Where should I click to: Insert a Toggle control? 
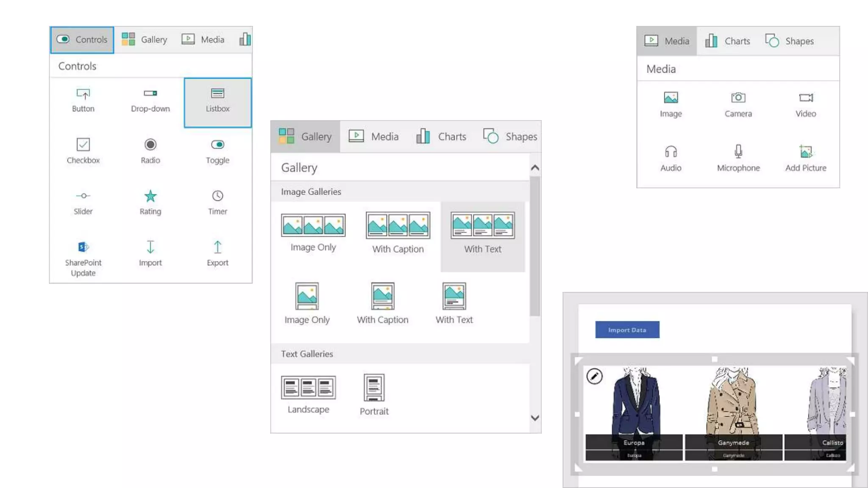[217, 151]
